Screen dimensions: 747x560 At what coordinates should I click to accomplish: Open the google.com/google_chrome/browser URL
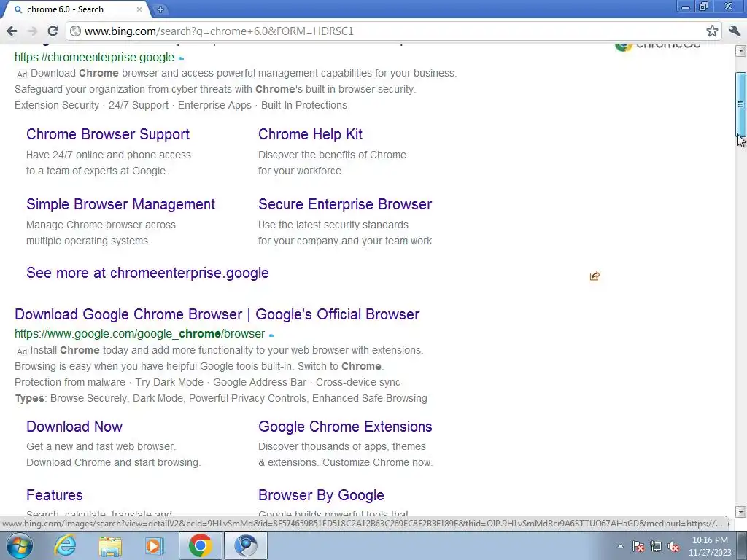pyautogui.click(x=139, y=334)
